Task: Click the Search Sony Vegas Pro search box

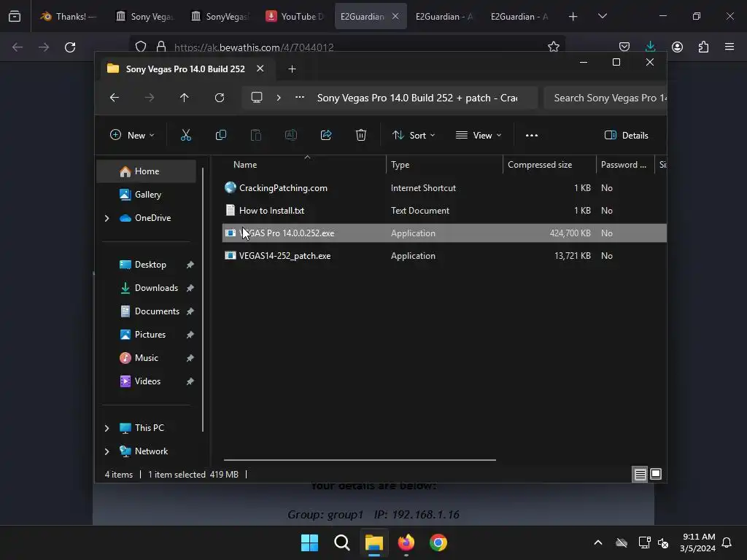Action: [x=605, y=98]
